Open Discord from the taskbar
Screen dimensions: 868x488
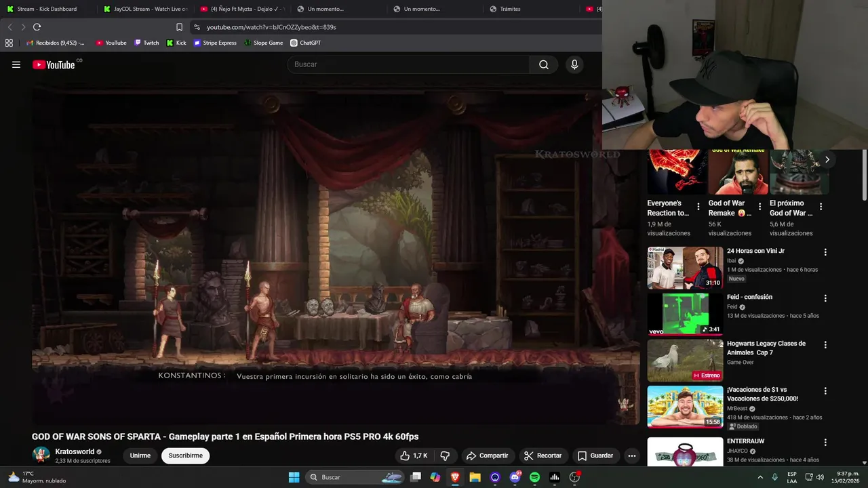(515, 477)
